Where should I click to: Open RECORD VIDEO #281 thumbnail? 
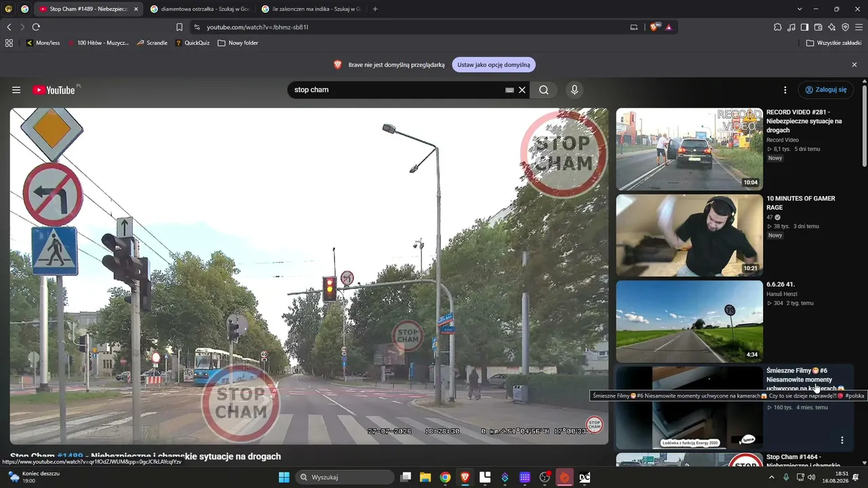click(689, 149)
